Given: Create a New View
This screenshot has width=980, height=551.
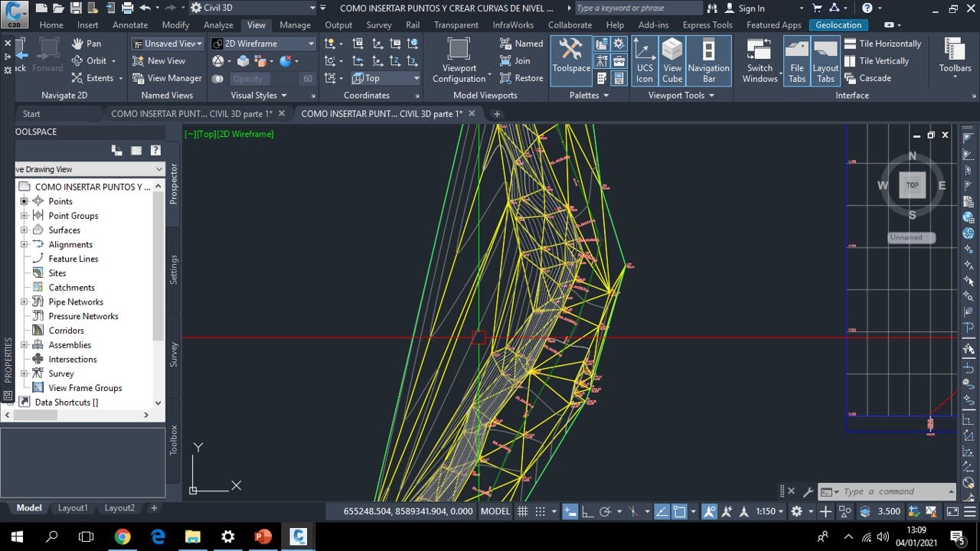Looking at the screenshot, I should click(x=158, y=60).
